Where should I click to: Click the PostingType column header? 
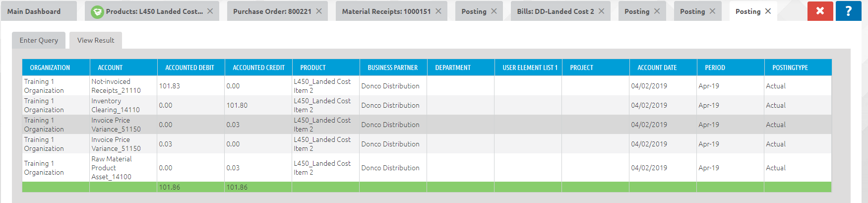(x=790, y=68)
